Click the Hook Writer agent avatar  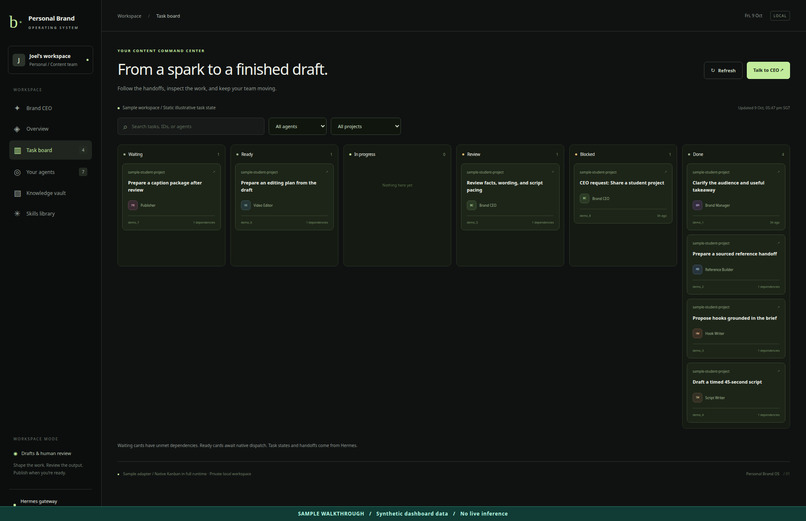tap(698, 333)
